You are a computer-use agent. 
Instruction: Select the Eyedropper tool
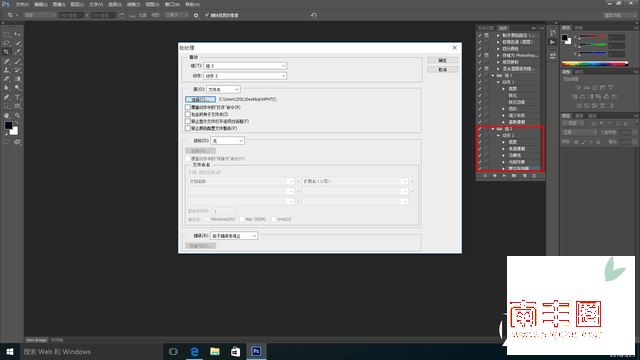click(17, 52)
